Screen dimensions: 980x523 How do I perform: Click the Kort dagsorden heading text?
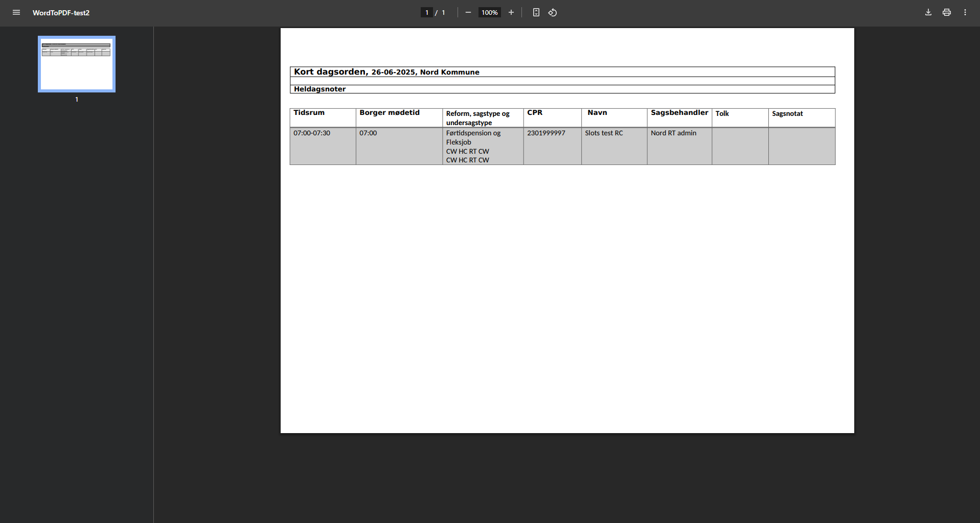pyautogui.click(x=331, y=72)
